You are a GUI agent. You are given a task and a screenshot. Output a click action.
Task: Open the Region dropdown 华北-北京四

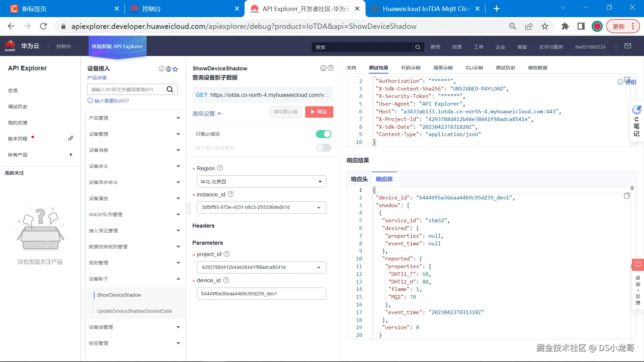coord(261,182)
